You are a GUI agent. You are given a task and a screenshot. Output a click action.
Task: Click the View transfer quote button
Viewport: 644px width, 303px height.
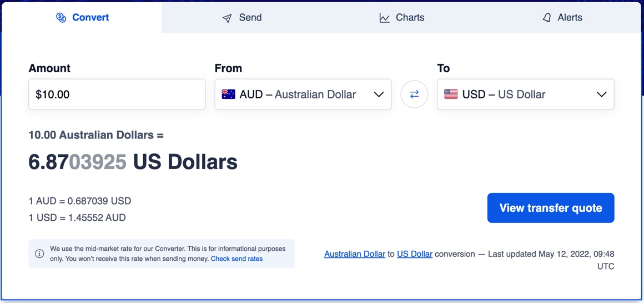point(551,208)
